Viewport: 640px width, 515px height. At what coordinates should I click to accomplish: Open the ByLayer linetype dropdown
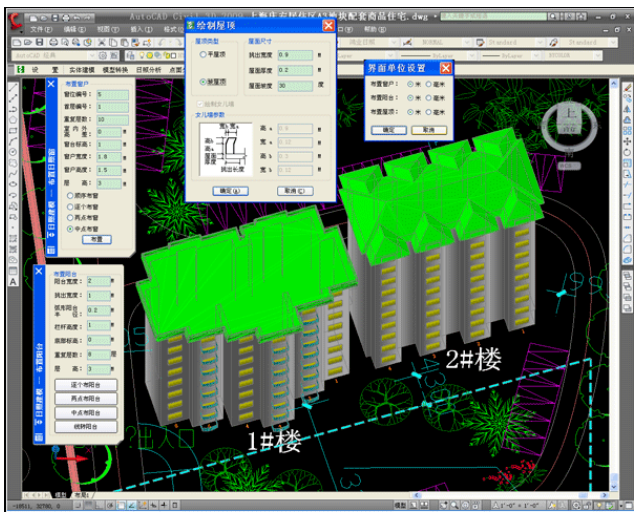(471, 55)
